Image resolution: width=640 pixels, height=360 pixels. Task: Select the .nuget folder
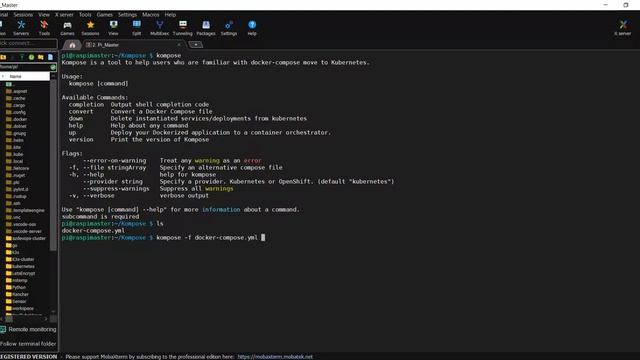(x=16, y=175)
